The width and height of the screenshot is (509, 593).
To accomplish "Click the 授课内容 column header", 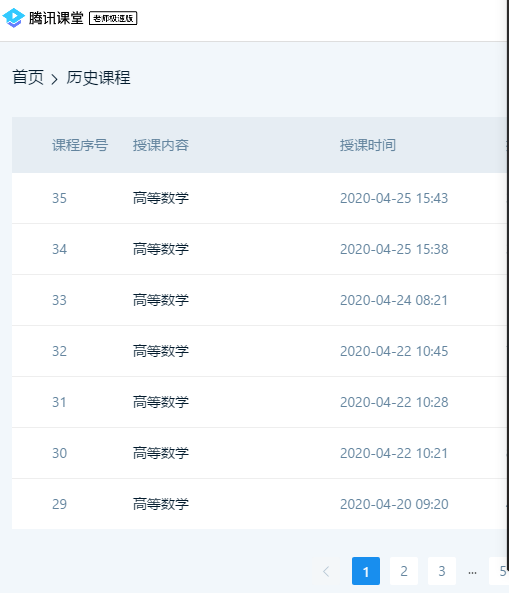I will tap(161, 145).
